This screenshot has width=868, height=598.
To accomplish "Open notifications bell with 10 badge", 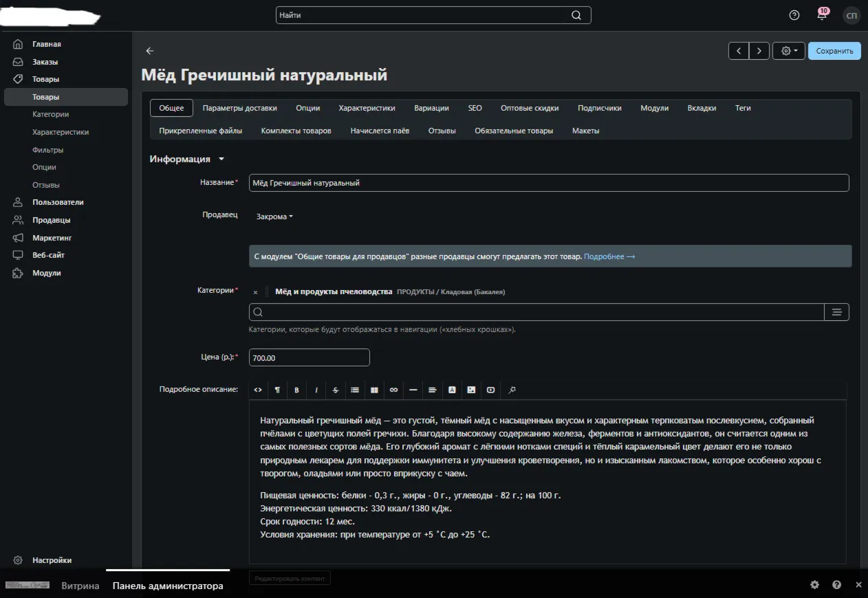I will pos(822,14).
